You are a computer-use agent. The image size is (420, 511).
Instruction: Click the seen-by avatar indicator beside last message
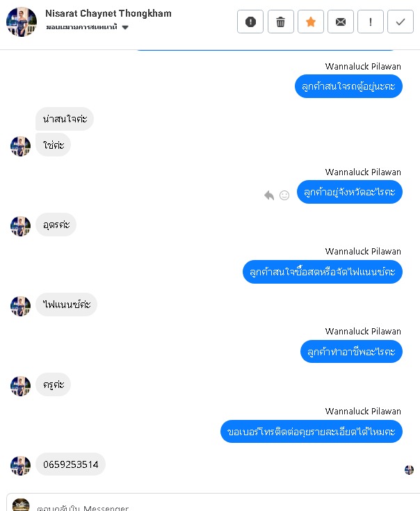410,469
